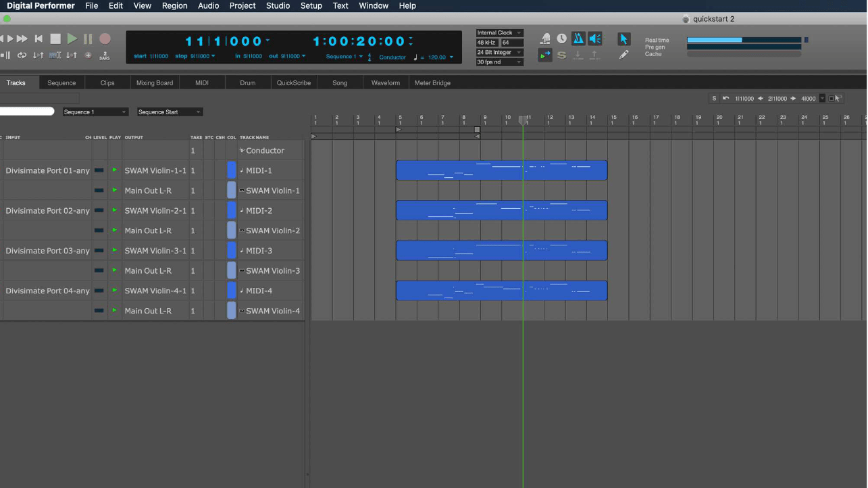Click the fast forward button

point(22,39)
